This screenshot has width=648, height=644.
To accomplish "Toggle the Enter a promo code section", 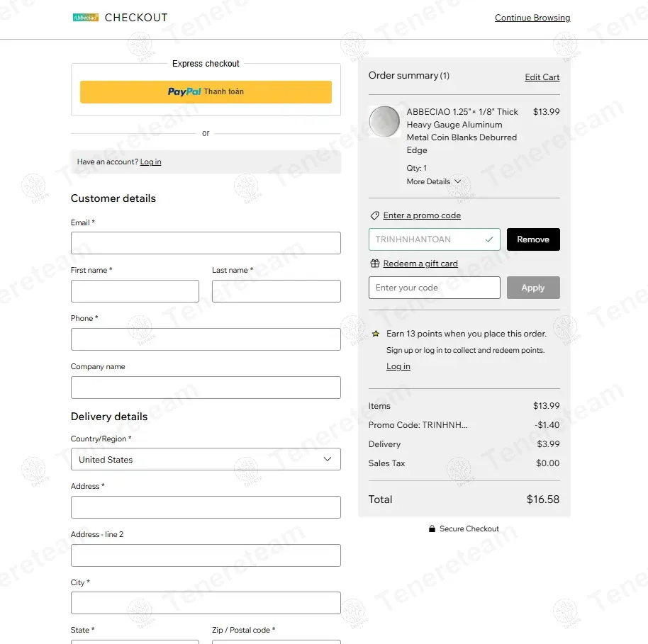I will [x=422, y=215].
